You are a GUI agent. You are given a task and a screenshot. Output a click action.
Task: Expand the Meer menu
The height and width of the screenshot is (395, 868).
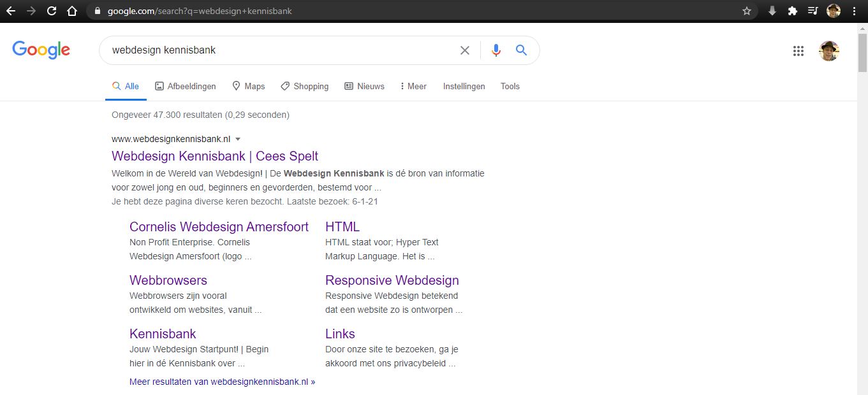pos(413,86)
